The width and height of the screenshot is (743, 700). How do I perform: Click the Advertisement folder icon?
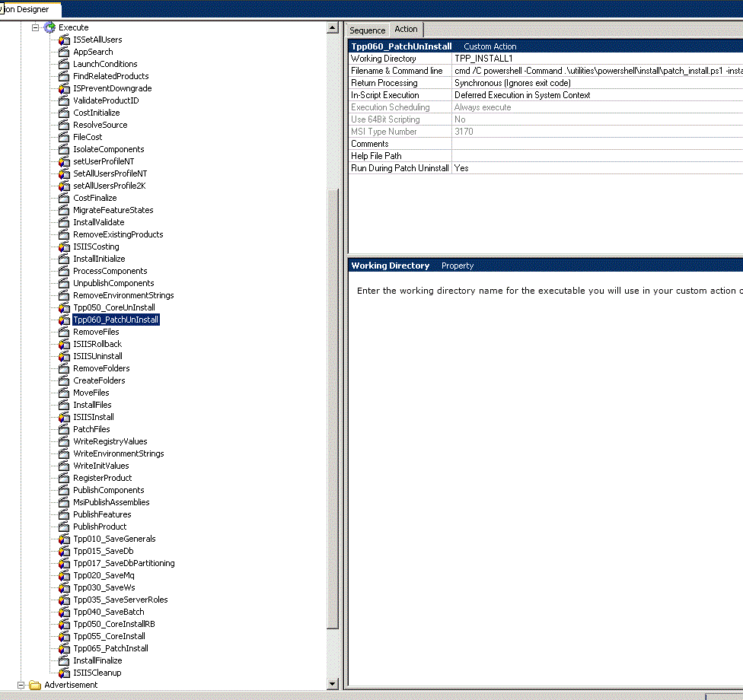tap(35, 685)
